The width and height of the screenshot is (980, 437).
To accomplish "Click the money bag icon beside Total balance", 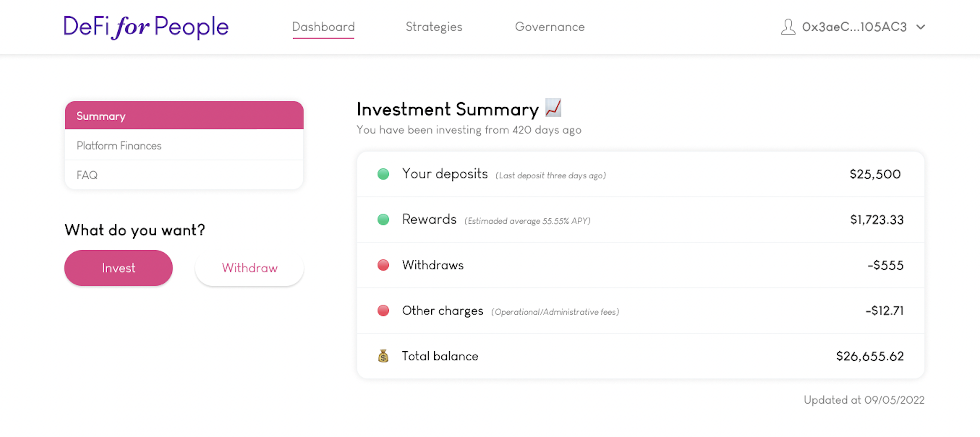I will (383, 356).
